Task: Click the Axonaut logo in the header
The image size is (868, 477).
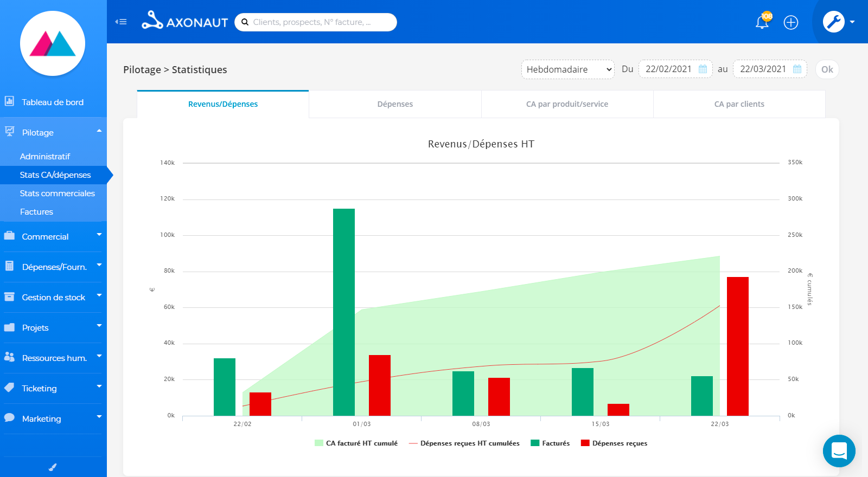Action: point(184,21)
